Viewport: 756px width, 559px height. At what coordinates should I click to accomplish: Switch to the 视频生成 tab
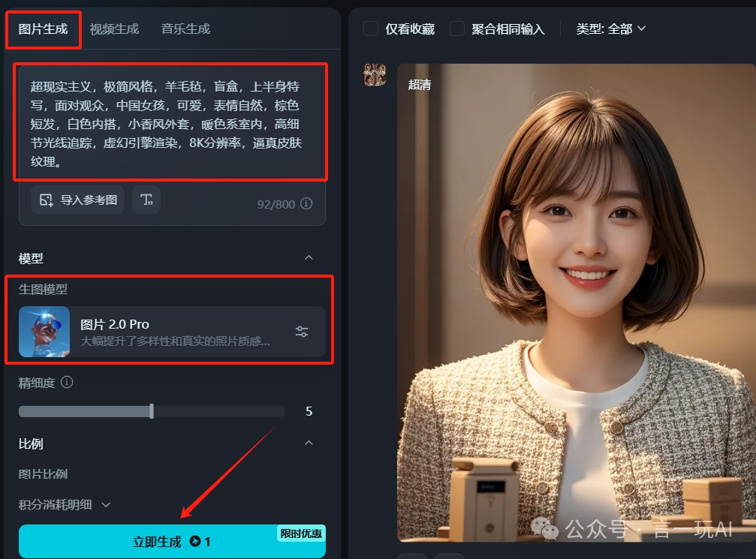click(114, 29)
